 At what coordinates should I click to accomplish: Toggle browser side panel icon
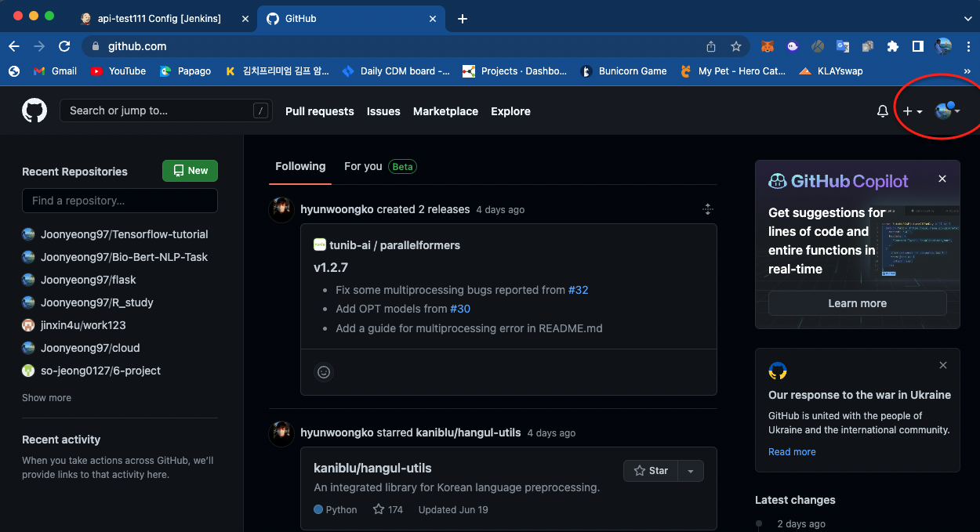tap(917, 46)
